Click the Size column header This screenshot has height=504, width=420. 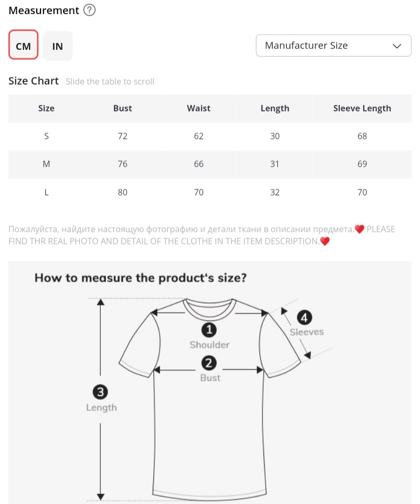46,108
